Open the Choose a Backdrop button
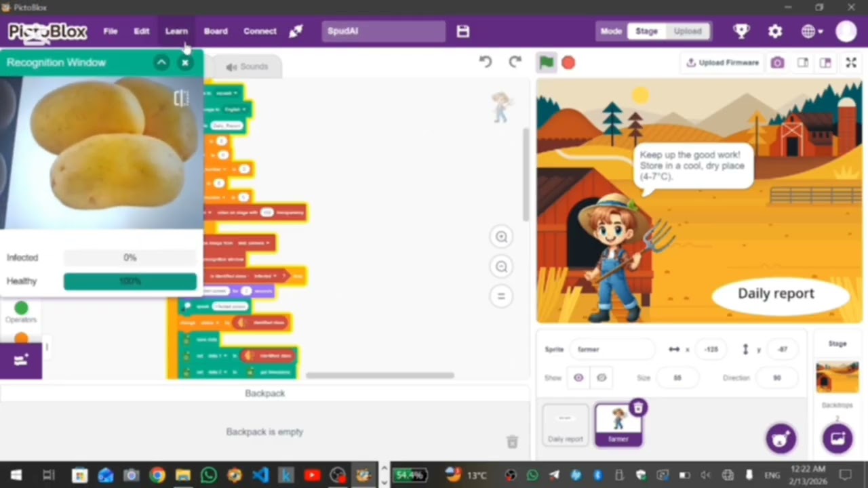The width and height of the screenshot is (868, 488). tap(837, 439)
